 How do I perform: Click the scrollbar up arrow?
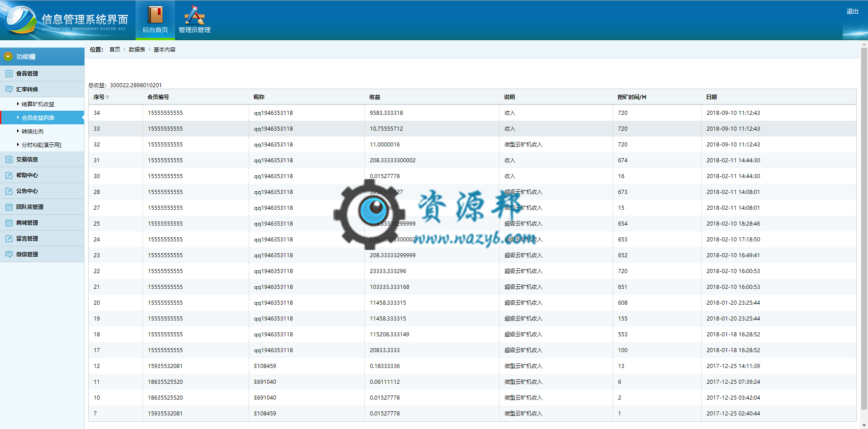864,44
